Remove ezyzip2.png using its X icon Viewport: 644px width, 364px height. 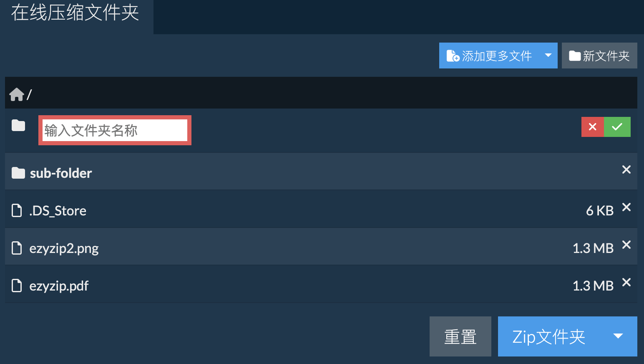[626, 245]
